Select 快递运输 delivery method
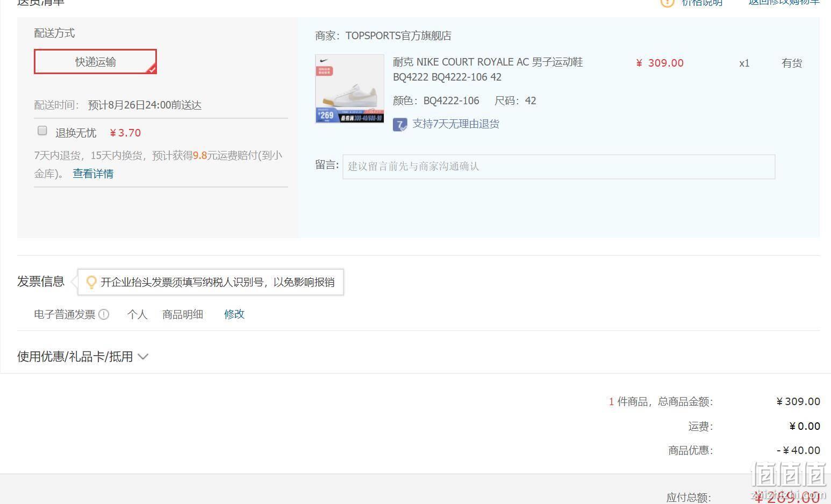The height and width of the screenshot is (504, 831). (x=95, y=62)
